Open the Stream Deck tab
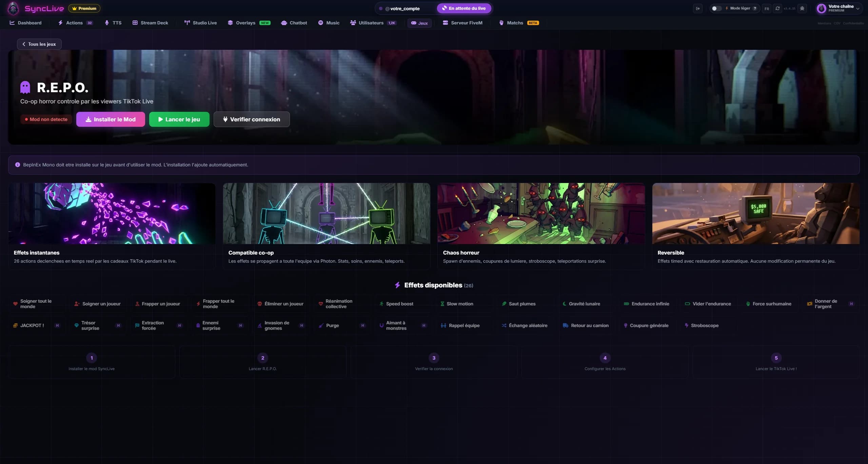This screenshot has height=464, width=868. click(x=150, y=23)
